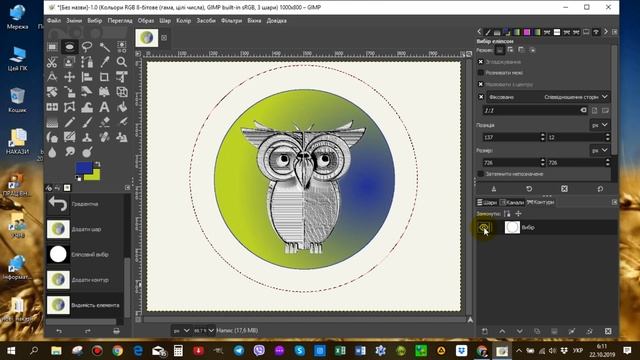Switch to the Канали tab
640x360 pixels.
tap(512, 202)
